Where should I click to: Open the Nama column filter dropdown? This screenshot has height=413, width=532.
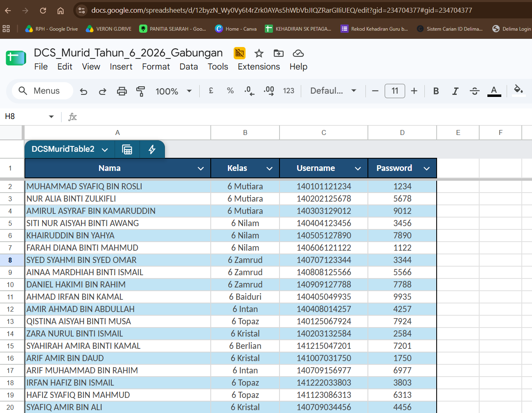click(201, 168)
